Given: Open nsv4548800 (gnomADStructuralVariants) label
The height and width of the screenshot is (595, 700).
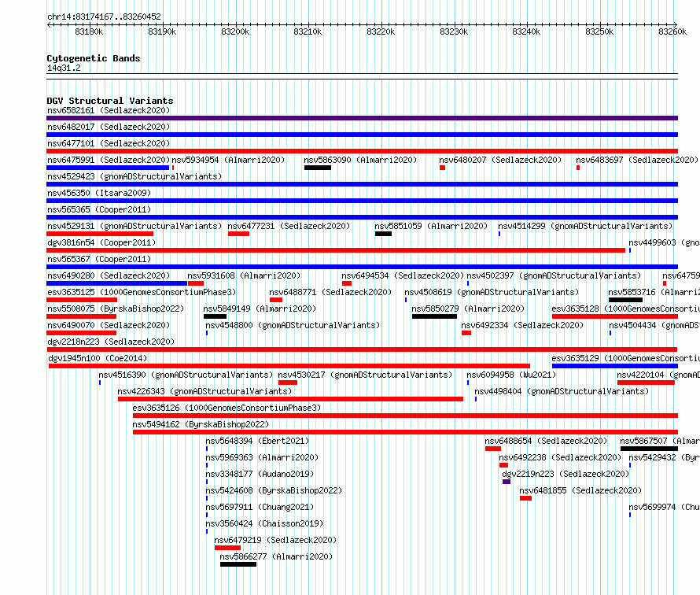Looking at the screenshot, I should (293, 325).
